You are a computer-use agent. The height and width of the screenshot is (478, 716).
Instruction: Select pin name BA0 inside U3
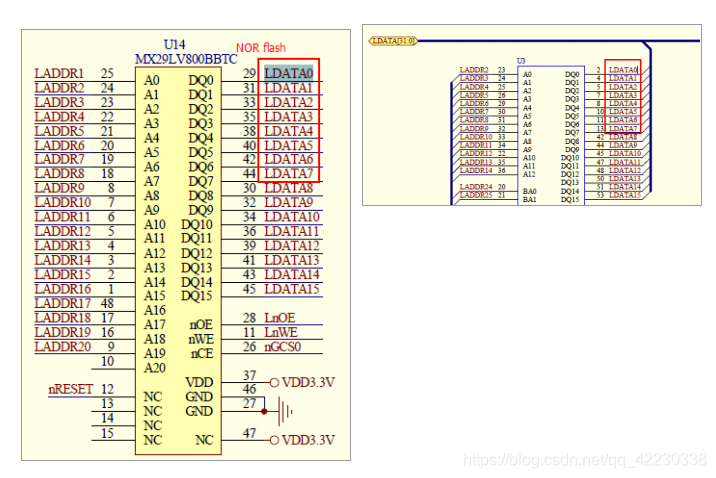tap(530, 191)
